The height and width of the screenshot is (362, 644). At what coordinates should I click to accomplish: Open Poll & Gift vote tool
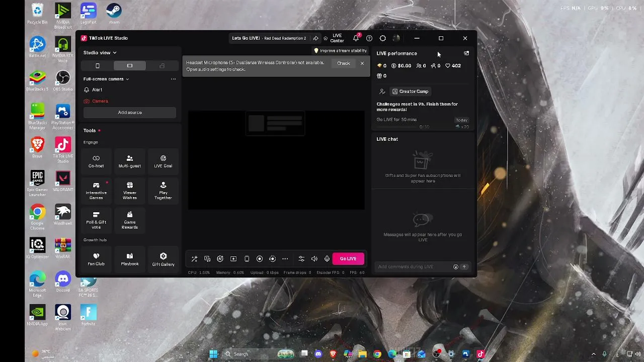point(96,220)
